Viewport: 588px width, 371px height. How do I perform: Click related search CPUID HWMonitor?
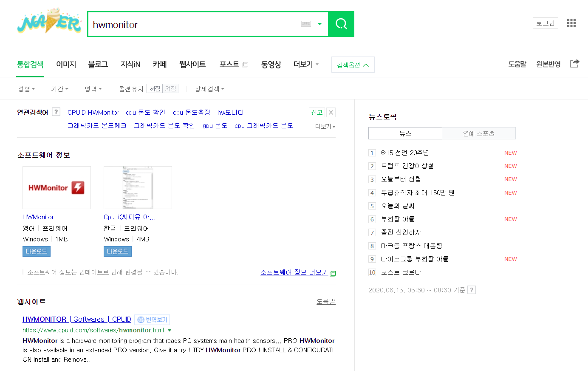(93, 112)
